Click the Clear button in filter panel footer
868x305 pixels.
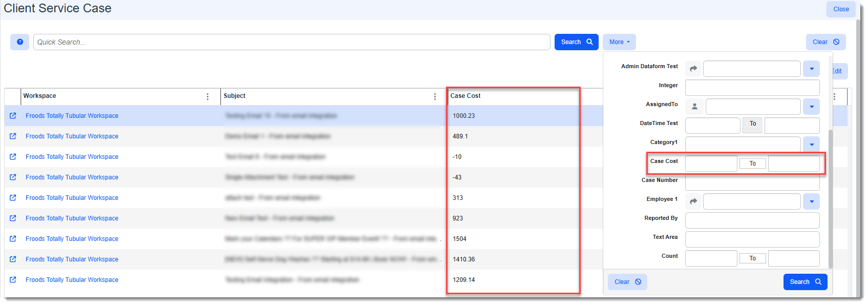tap(627, 282)
